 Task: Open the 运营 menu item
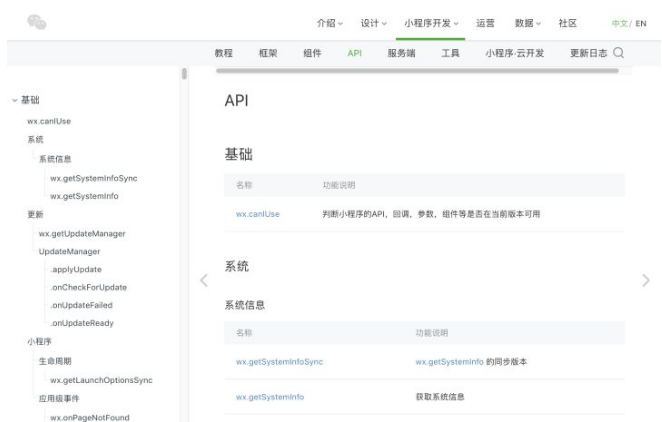485,23
